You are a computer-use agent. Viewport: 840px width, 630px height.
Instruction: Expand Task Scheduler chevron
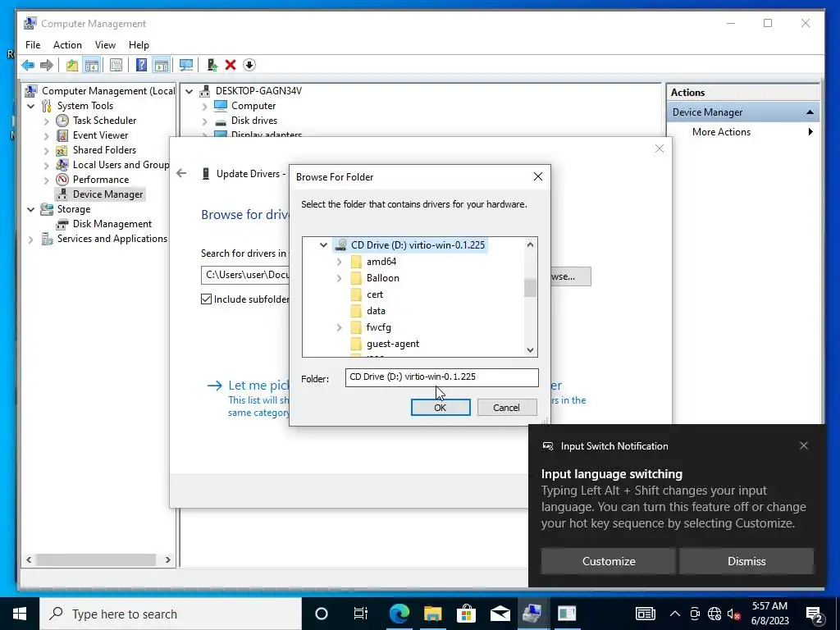(47, 121)
